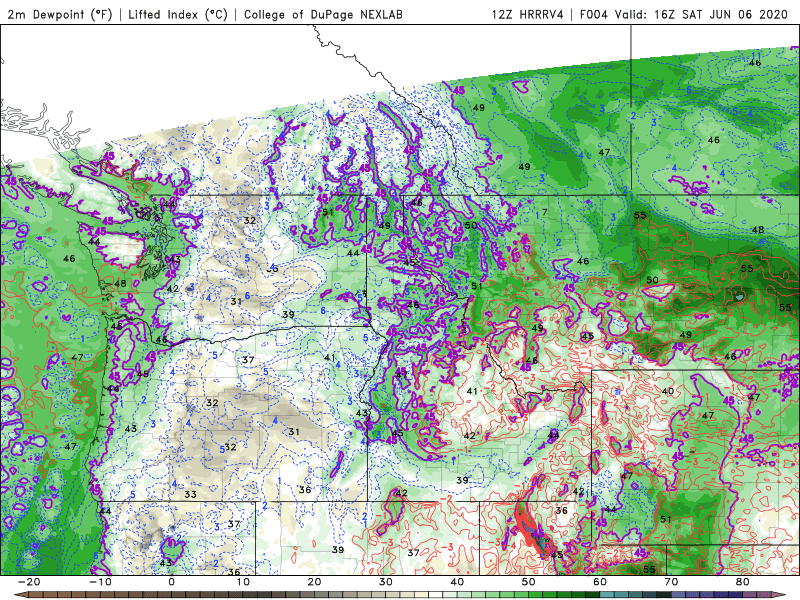800x600 pixels.
Task: Click the colorbar tick label reading 80
Action: click(x=743, y=582)
